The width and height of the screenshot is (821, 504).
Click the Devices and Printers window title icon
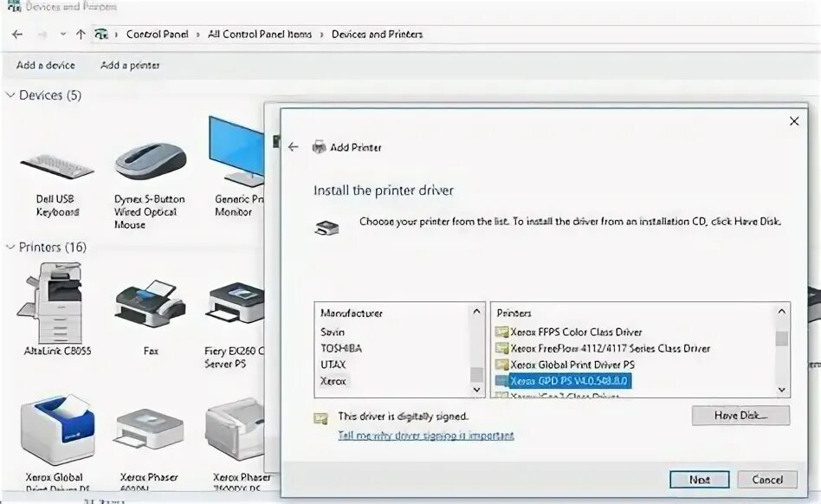click(x=14, y=6)
